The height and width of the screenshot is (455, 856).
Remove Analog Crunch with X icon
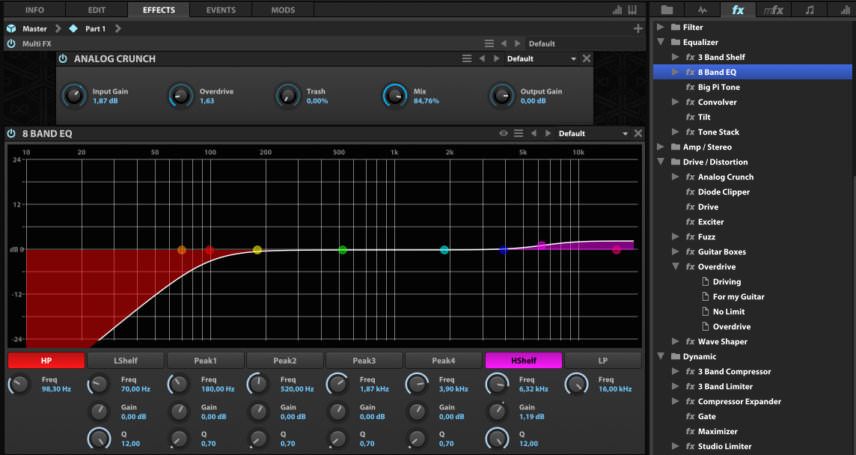point(586,58)
